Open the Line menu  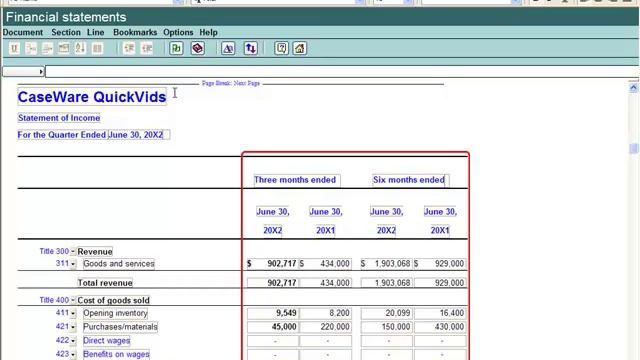point(96,32)
